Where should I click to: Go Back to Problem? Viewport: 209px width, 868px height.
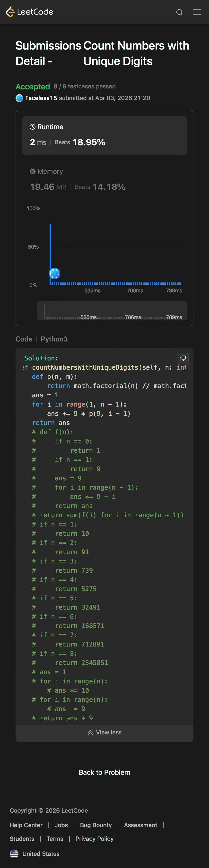click(104, 772)
